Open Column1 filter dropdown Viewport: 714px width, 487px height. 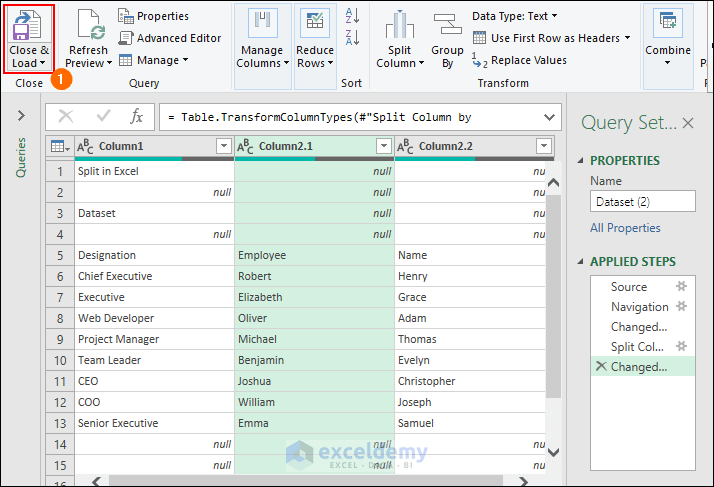pos(224,146)
